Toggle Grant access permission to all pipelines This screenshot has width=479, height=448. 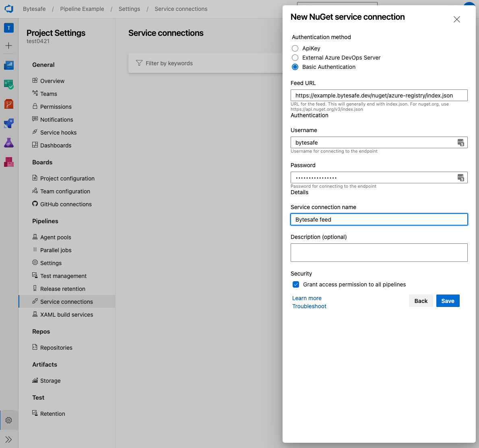296,284
